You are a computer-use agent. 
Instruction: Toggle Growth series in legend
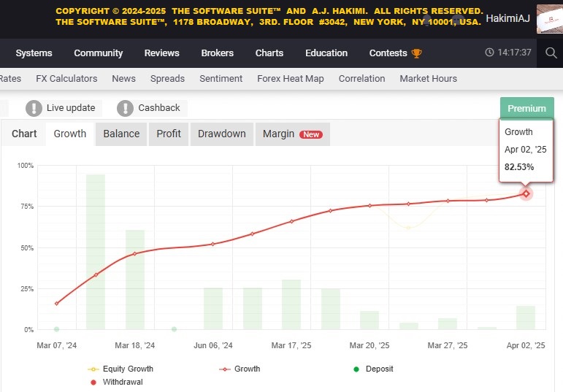(x=240, y=369)
